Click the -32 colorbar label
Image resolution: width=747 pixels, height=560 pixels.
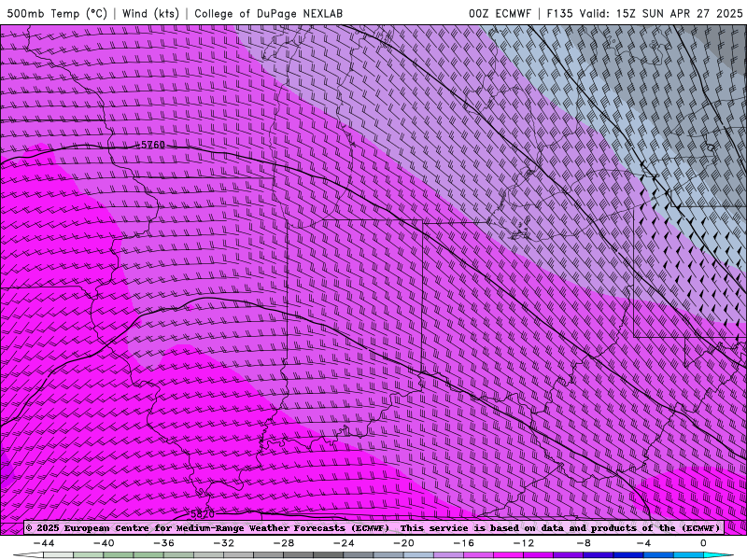224,543
